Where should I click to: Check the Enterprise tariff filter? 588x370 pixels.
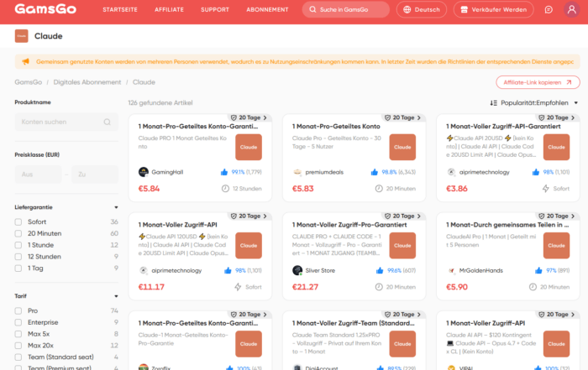(18, 322)
